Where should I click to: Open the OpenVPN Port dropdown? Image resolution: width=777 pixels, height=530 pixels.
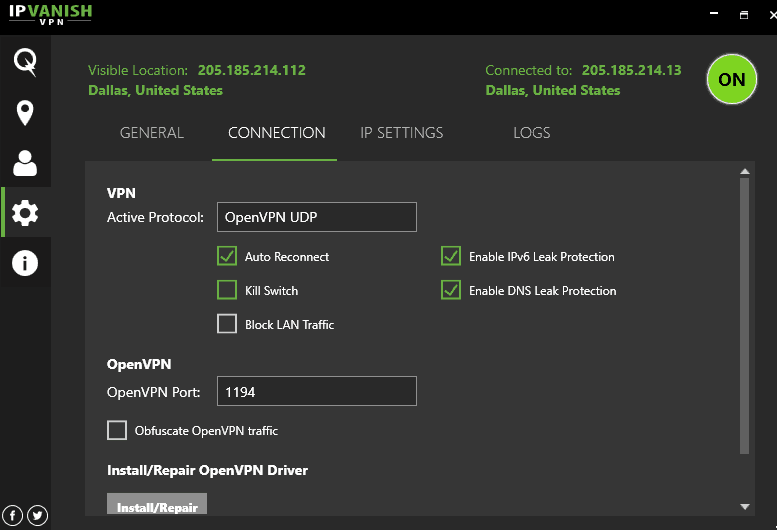317,391
